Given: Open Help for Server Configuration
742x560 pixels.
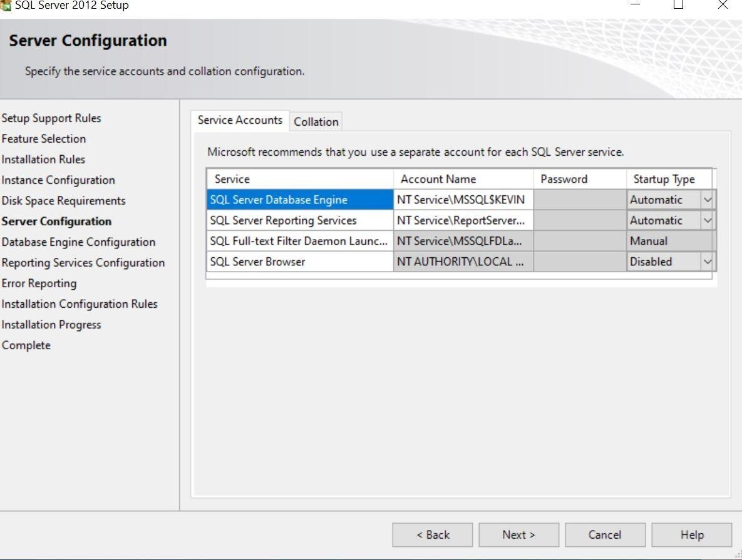Looking at the screenshot, I should (x=691, y=534).
